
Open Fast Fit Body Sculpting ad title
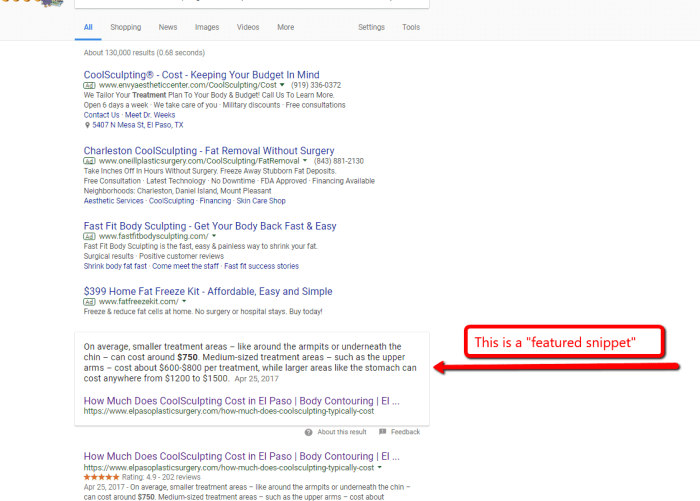210,226
